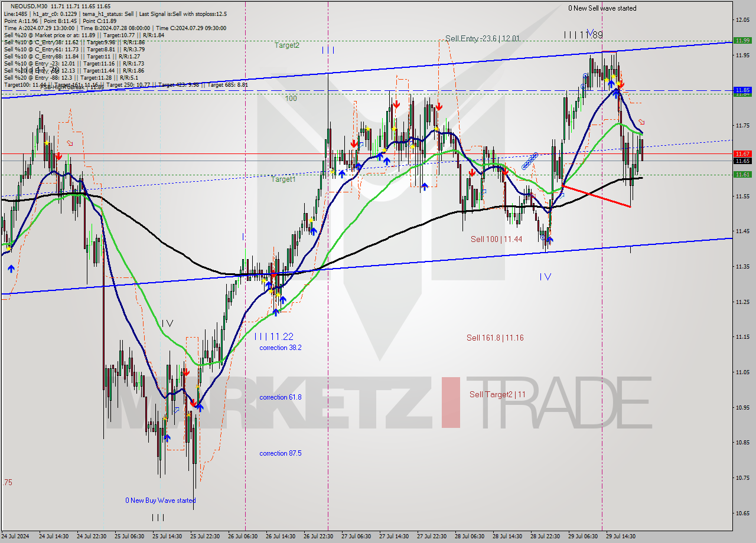Click the 'Sell Entry -23.6 | 12.01' label
This screenshot has width=756, height=543.
point(483,38)
